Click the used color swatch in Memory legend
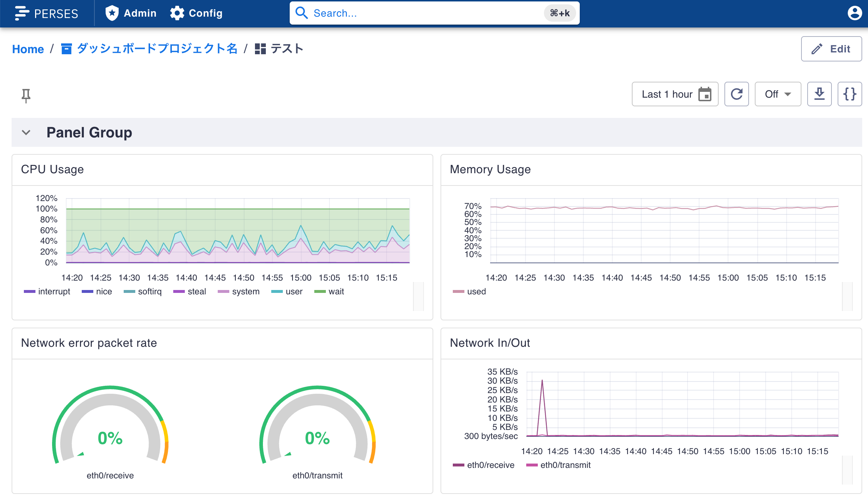This screenshot has height=499, width=868. tap(458, 291)
